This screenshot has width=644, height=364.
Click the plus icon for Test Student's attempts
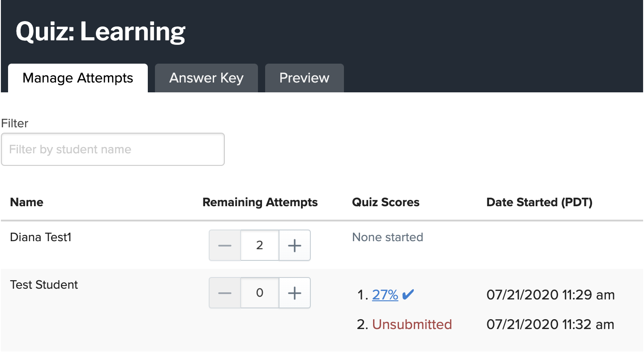click(294, 292)
